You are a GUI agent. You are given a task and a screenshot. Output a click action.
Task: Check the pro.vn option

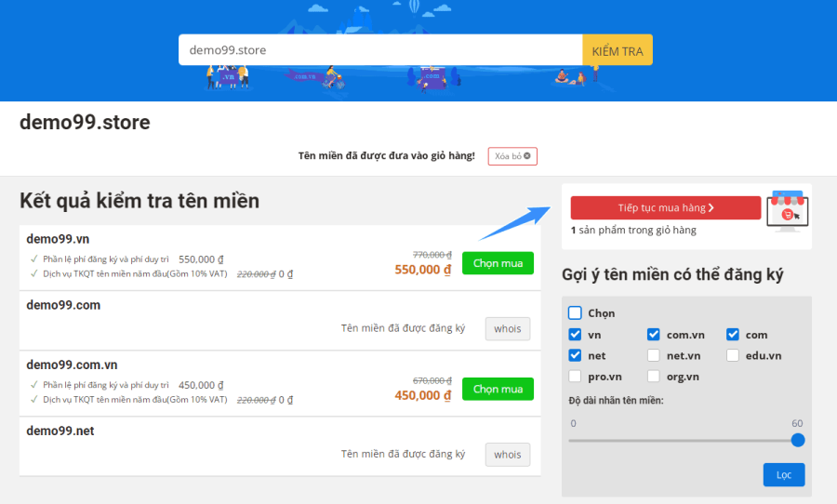coord(575,377)
